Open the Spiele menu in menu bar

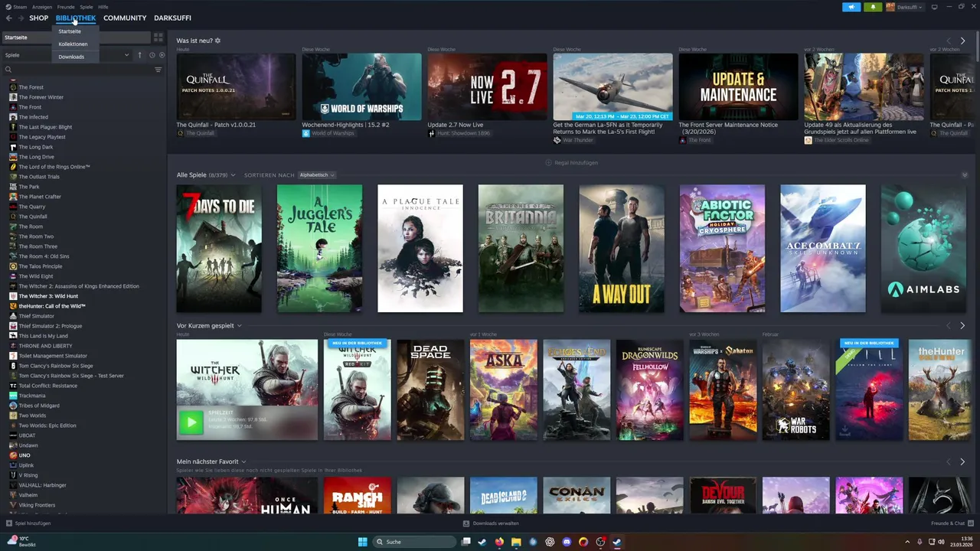click(x=87, y=7)
